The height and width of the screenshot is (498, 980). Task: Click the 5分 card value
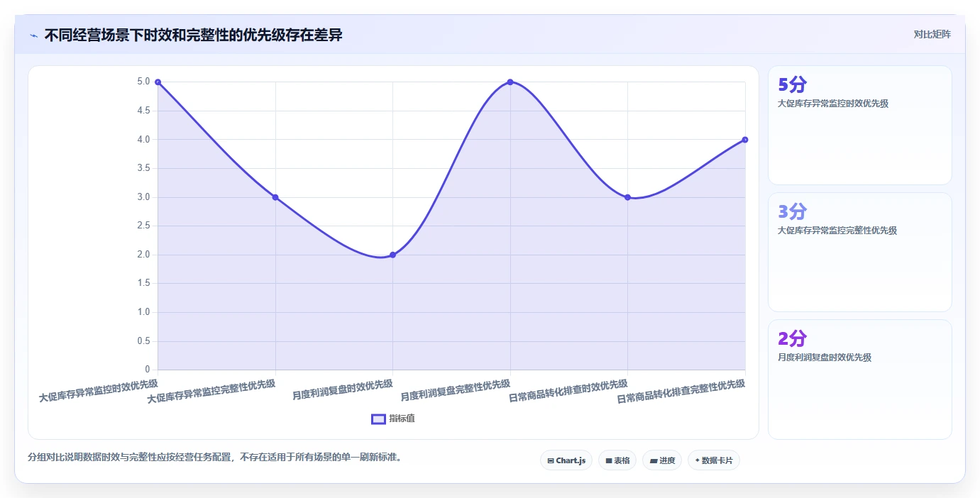point(792,85)
